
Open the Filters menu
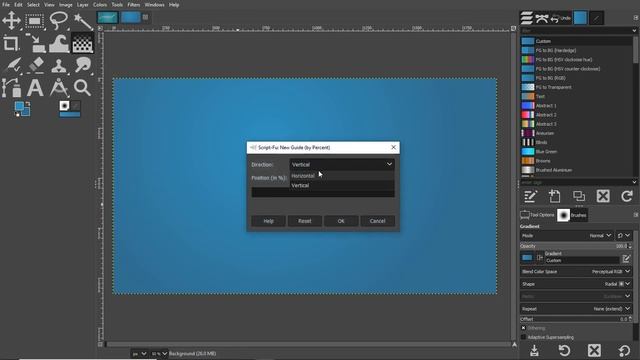pyautogui.click(x=133, y=5)
